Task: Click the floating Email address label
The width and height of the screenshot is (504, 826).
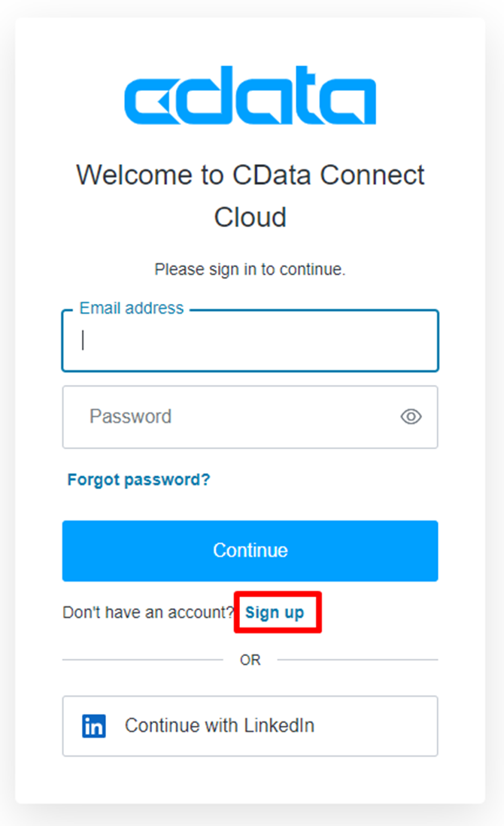Action: point(132,308)
